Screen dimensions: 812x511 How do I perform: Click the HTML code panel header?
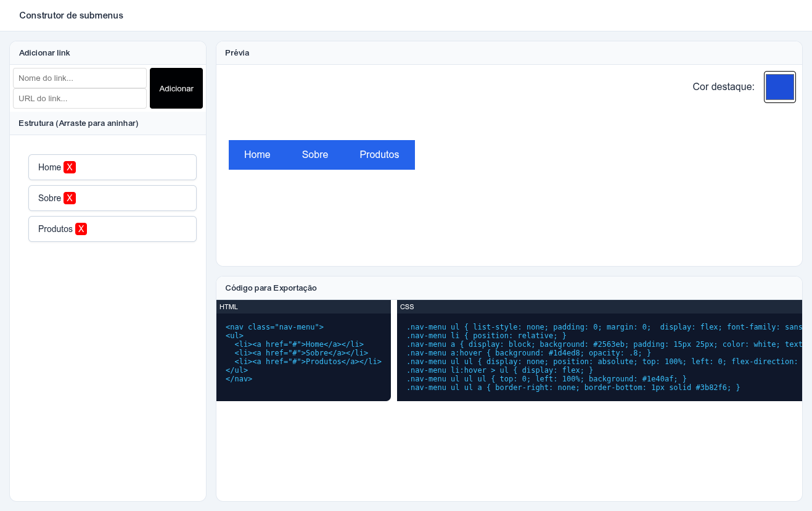229,307
